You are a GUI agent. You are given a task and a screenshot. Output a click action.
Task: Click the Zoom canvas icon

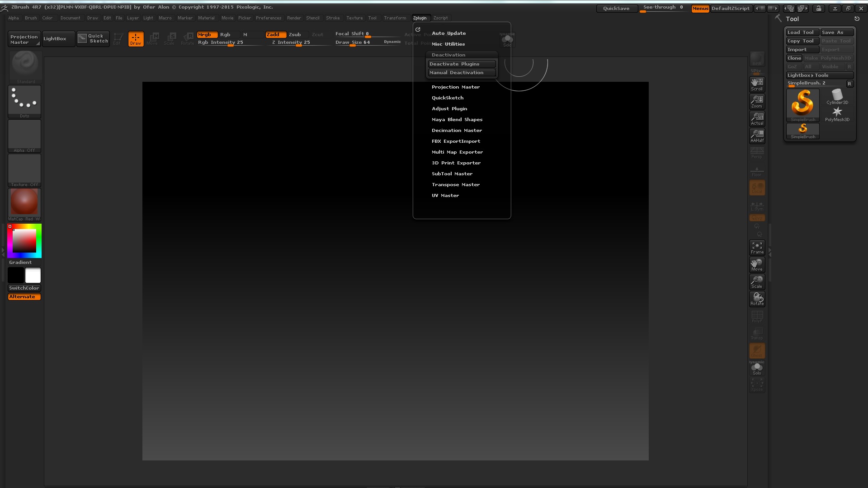point(757,101)
